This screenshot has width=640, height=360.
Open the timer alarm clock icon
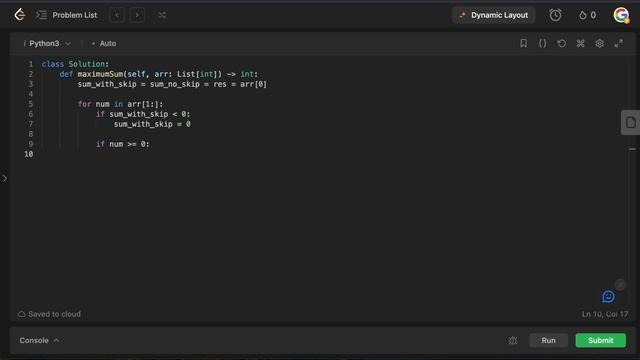click(x=555, y=15)
